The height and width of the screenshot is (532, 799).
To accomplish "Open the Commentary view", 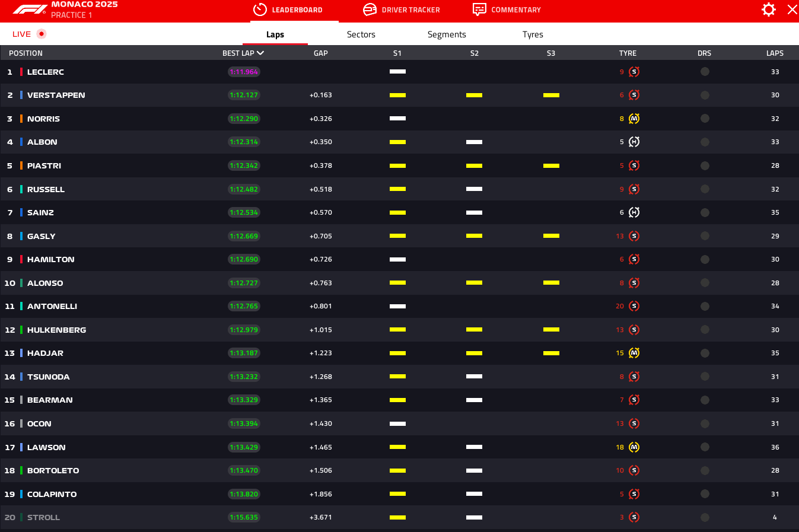I will [507, 10].
